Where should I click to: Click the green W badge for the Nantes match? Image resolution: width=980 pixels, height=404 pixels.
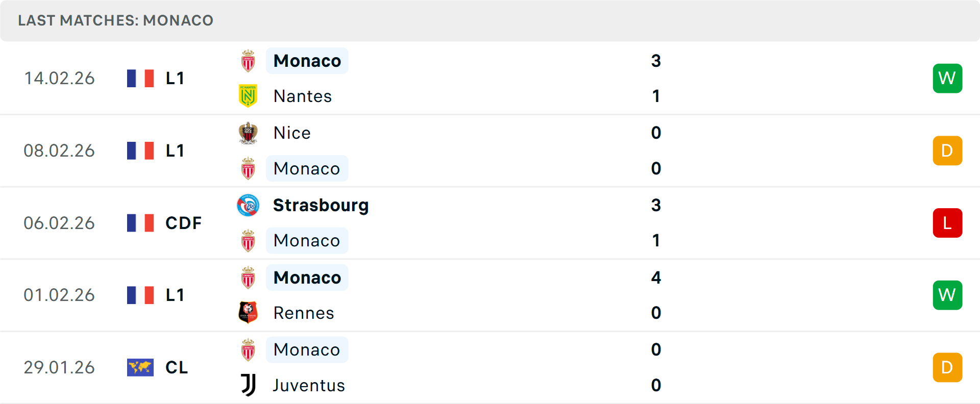point(947,78)
